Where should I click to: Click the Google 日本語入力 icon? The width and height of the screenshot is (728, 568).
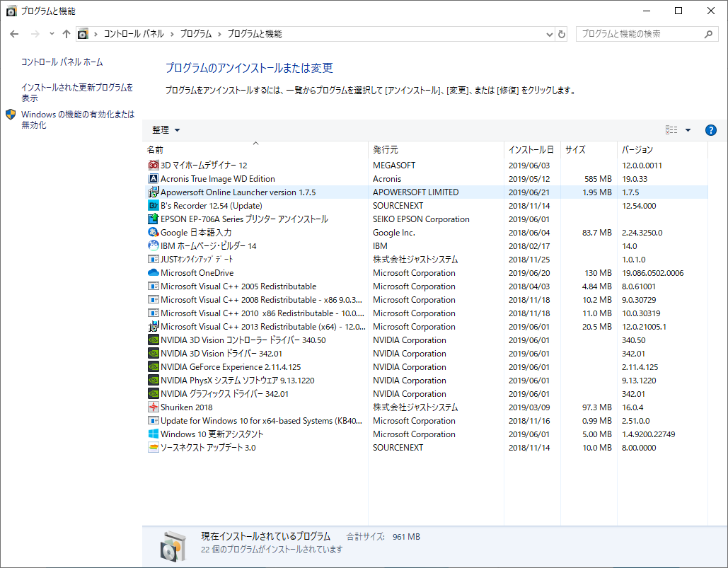pyautogui.click(x=154, y=233)
